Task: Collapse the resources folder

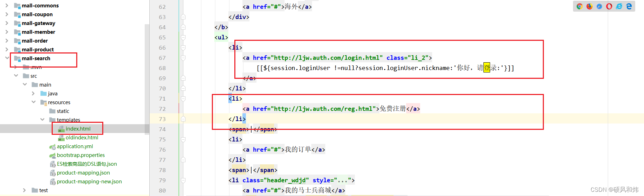Action: pyautogui.click(x=33, y=102)
